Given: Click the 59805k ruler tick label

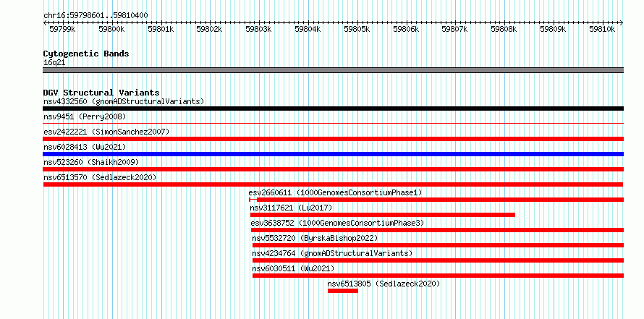Looking at the screenshot, I should click(357, 29).
